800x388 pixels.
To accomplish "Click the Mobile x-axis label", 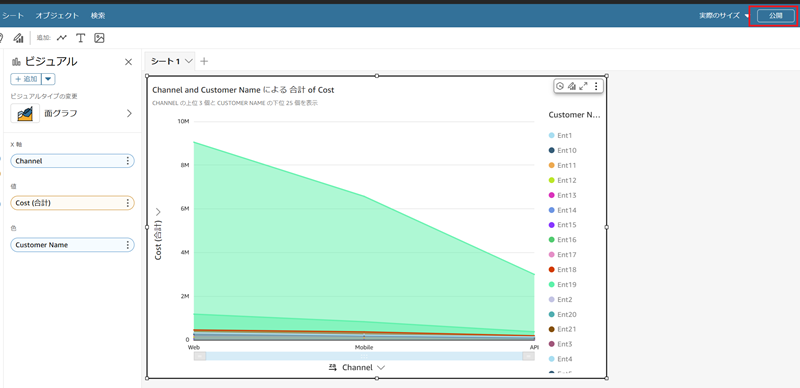I will [364, 347].
